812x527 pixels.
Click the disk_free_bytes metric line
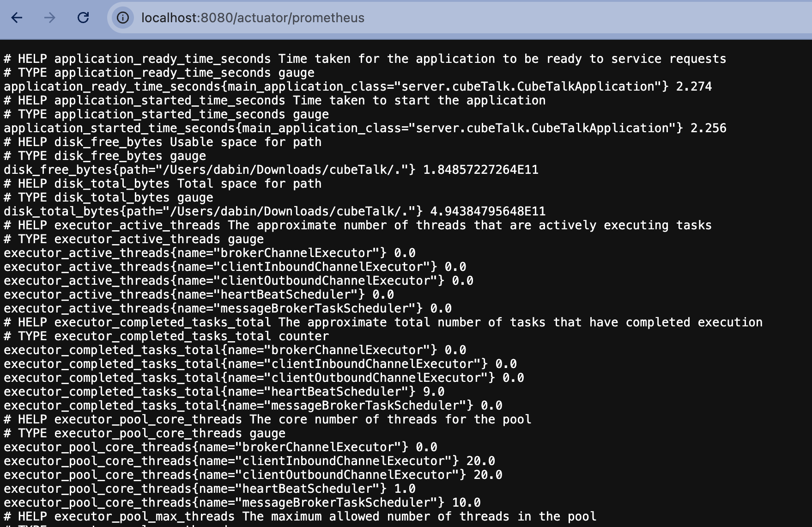[271, 170]
